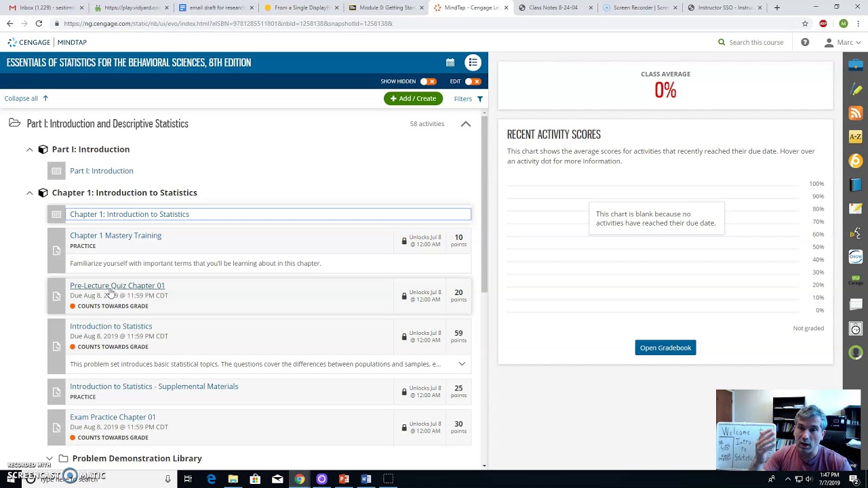Open the A-Z glossary app
The height and width of the screenshot is (488, 868).
pyautogui.click(x=856, y=137)
